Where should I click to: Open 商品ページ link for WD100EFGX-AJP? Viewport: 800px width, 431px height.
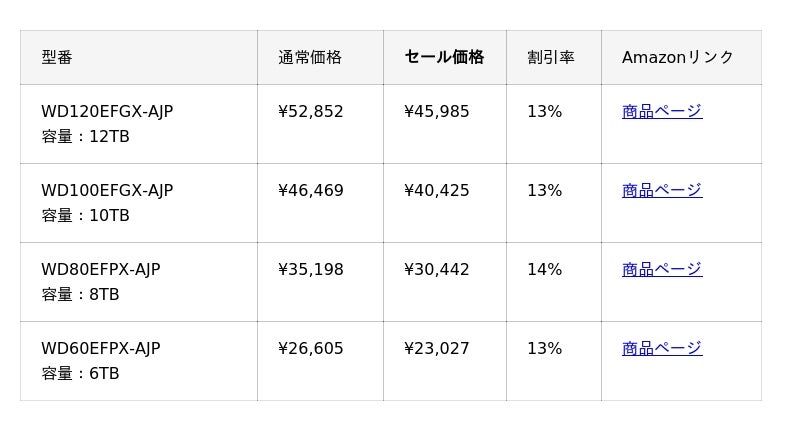(662, 191)
